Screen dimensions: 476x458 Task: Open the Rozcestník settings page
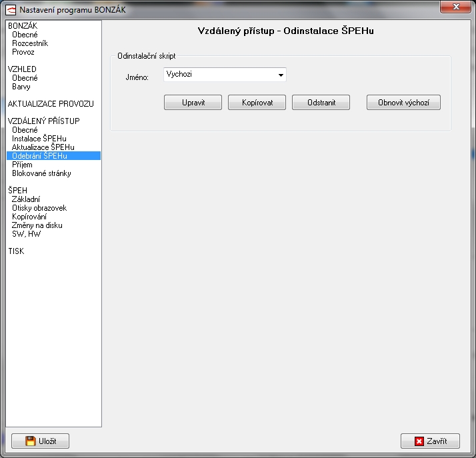[x=30, y=43]
